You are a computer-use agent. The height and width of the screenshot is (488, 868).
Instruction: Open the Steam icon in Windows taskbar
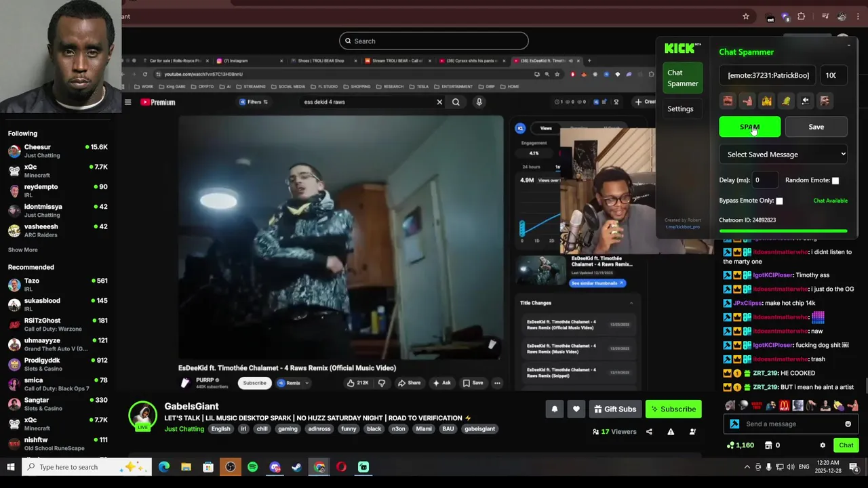tap(296, 467)
